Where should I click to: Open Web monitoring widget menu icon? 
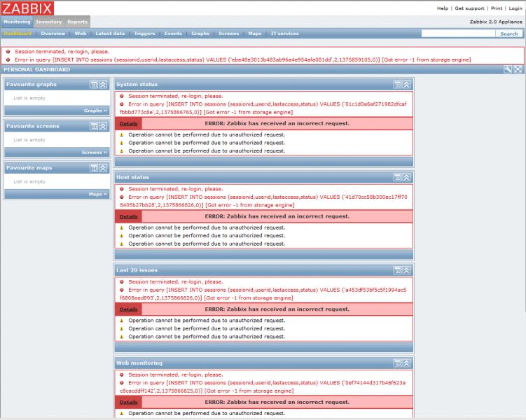click(398, 363)
